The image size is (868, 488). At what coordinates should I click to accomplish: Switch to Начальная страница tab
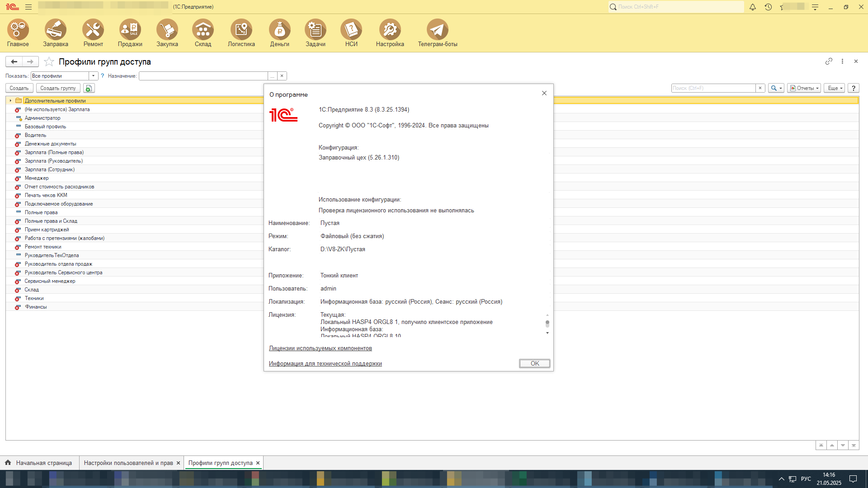[39, 463]
